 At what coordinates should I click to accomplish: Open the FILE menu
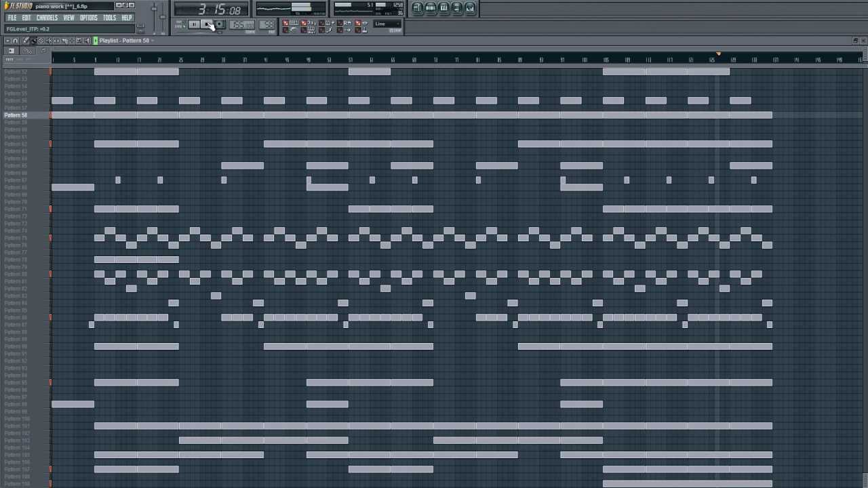tap(12, 18)
